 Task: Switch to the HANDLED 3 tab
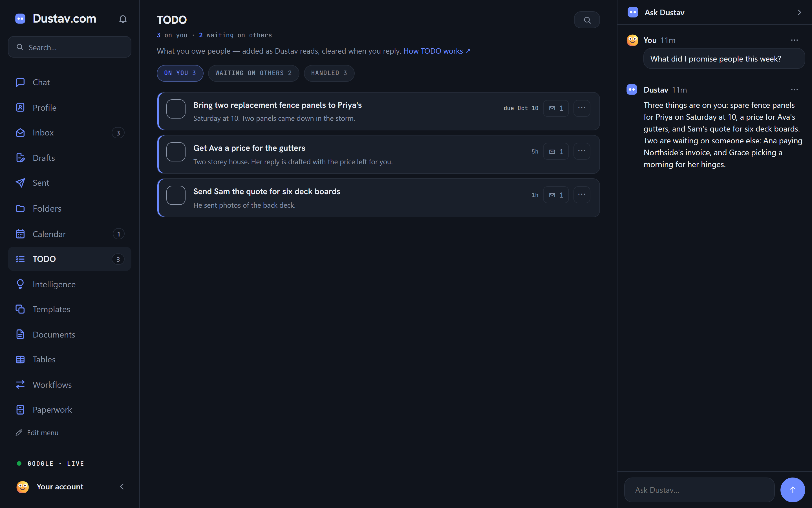pyautogui.click(x=329, y=73)
